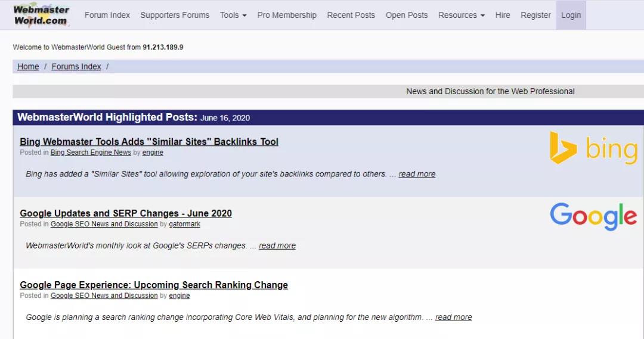Image resolution: width=644 pixels, height=339 pixels.
Task: Click read more on Core Web Vitals post
Action: click(453, 317)
